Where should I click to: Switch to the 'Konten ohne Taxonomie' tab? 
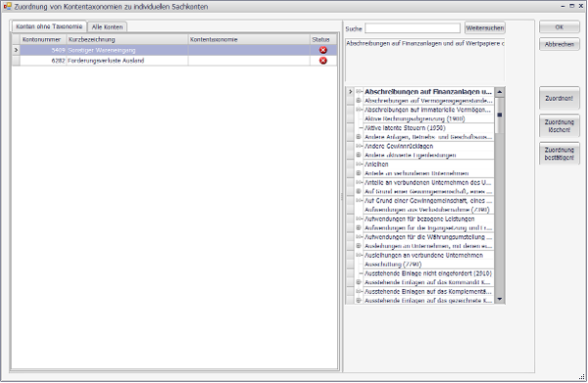click(x=49, y=26)
